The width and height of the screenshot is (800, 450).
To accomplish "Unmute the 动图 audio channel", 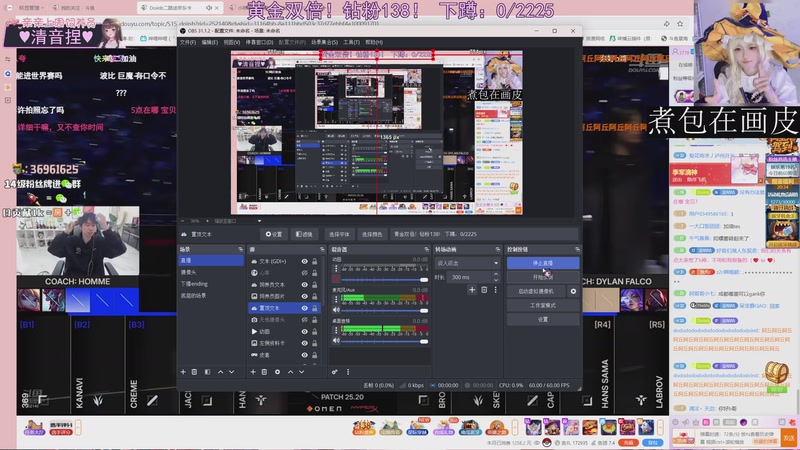I will click(336, 279).
